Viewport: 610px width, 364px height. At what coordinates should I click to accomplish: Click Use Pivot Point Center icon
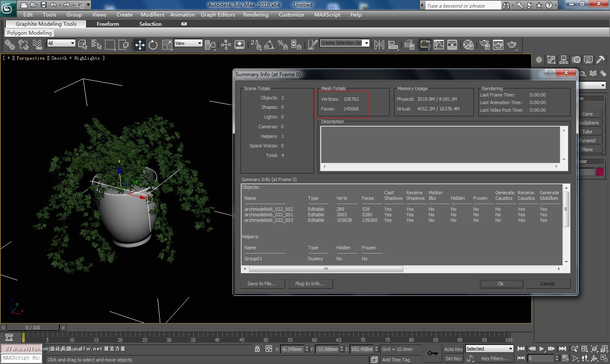(210, 44)
